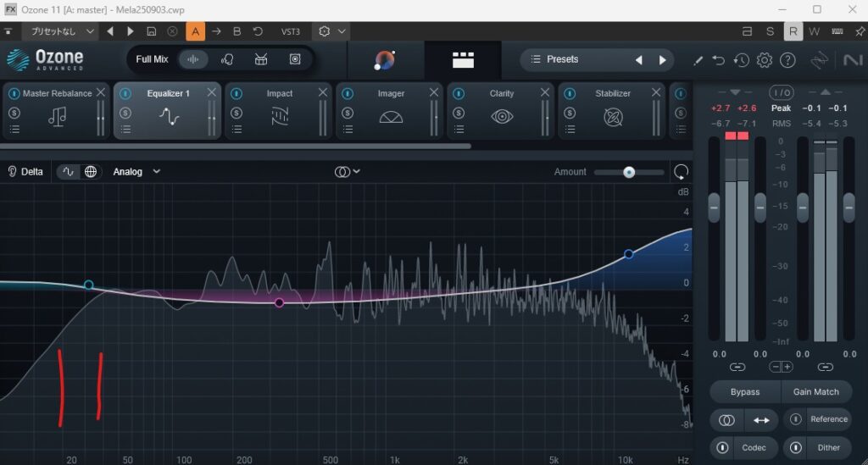
Task: Click the Codec button label
Action: click(754, 447)
